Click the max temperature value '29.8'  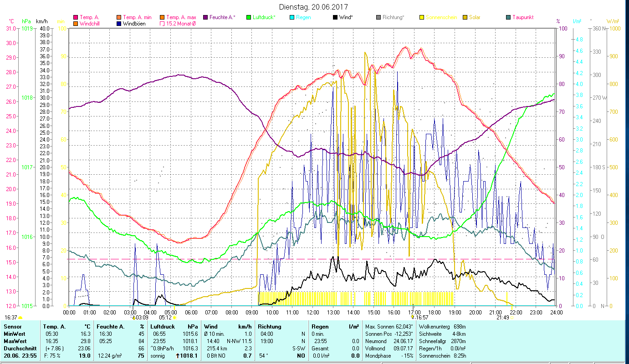(86, 341)
